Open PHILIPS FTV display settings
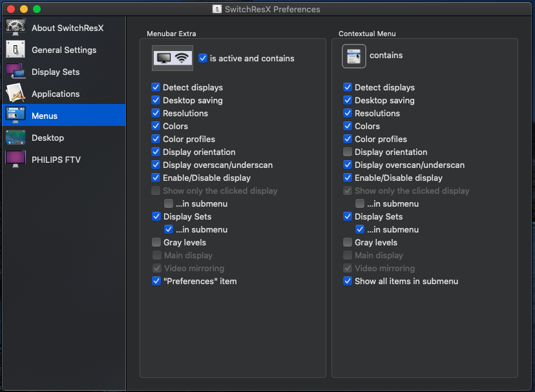Image resolution: width=535 pixels, height=392 pixels. coord(64,160)
